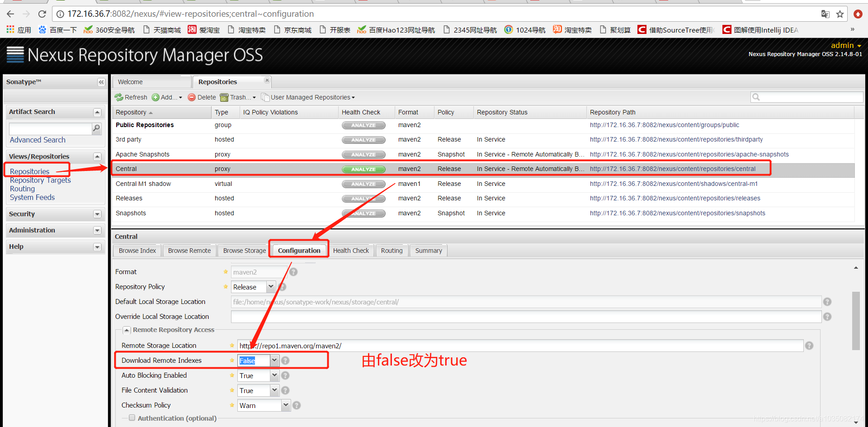Open the Summary tab
868x427 pixels.
429,251
